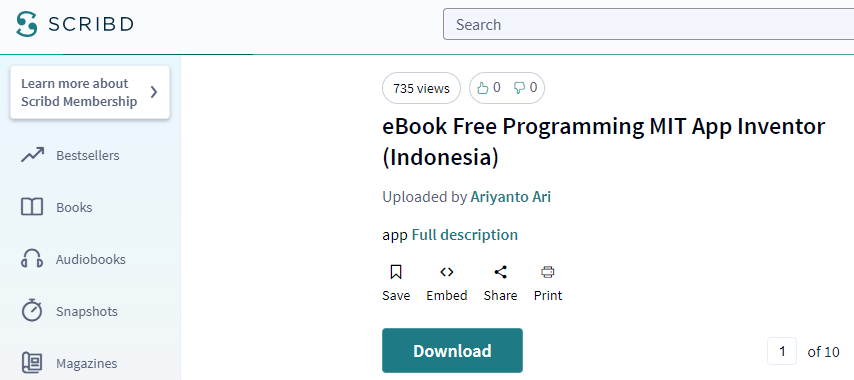Screen dimensions: 854x380
Task: Focus the Search input field
Action: pos(648,24)
